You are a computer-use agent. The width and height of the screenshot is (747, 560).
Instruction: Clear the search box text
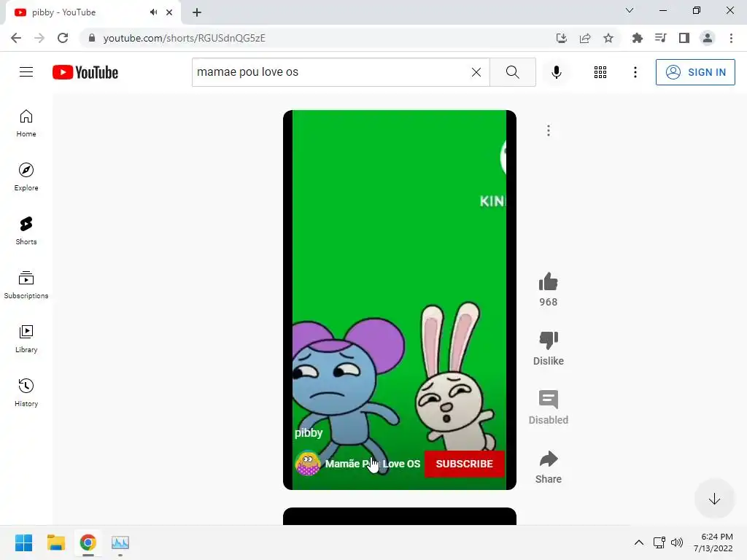(476, 72)
